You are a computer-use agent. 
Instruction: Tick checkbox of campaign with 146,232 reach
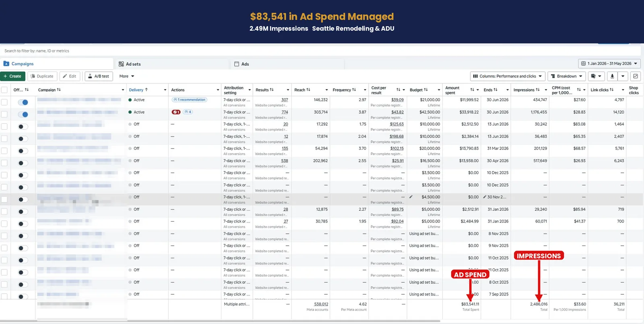point(4,102)
